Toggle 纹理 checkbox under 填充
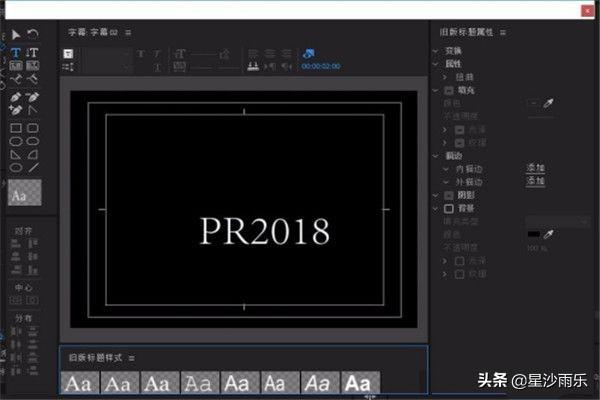600x400 pixels. [460, 143]
